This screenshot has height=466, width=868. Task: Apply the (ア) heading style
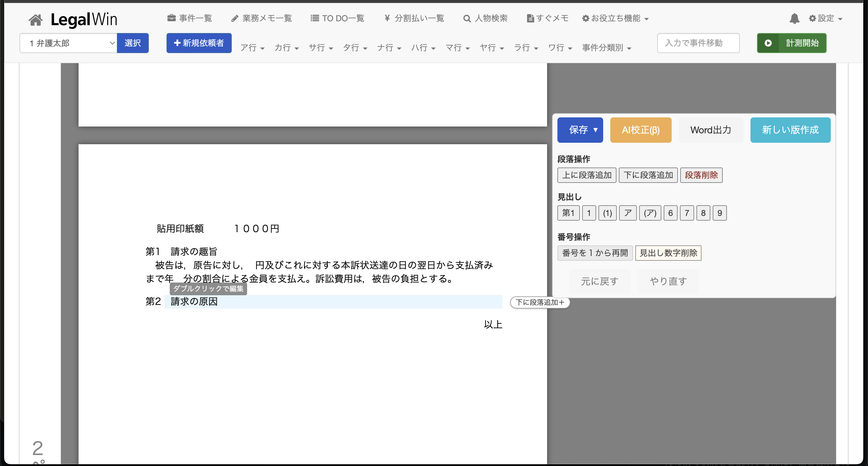pyautogui.click(x=650, y=213)
